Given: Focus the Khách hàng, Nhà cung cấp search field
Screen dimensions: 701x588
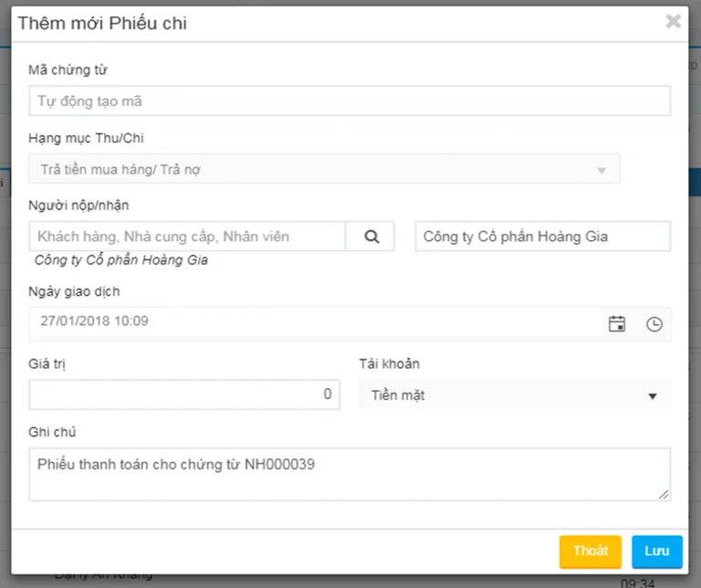Looking at the screenshot, I should (x=187, y=236).
